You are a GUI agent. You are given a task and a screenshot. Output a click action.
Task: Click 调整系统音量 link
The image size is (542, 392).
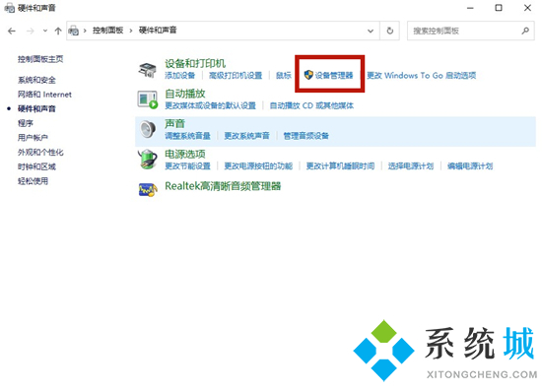187,136
